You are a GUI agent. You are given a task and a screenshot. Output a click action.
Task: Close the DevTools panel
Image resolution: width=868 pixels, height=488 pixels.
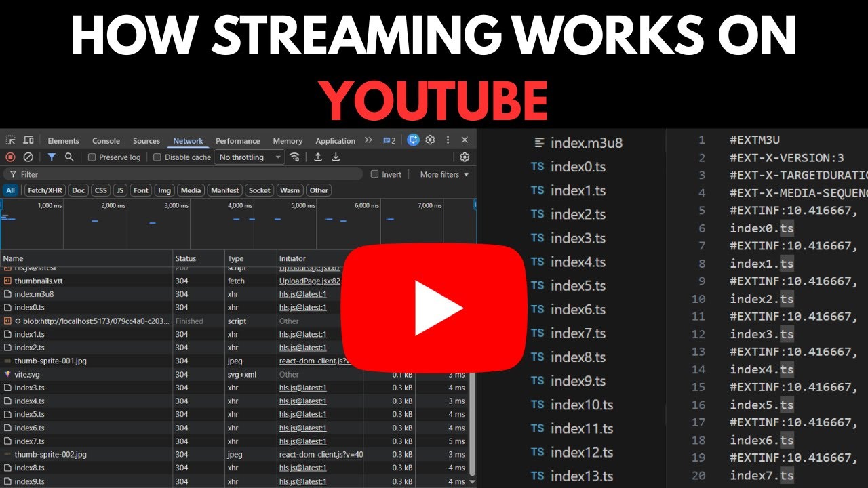click(465, 140)
